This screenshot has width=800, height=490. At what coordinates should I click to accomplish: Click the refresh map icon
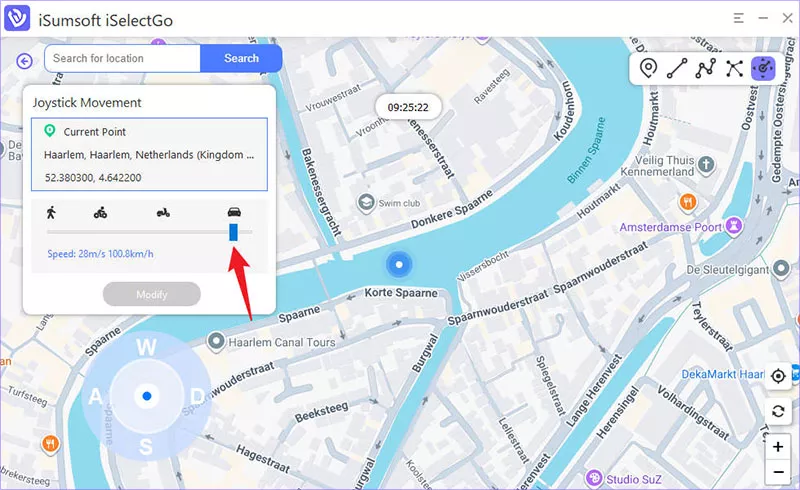click(779, 412)
